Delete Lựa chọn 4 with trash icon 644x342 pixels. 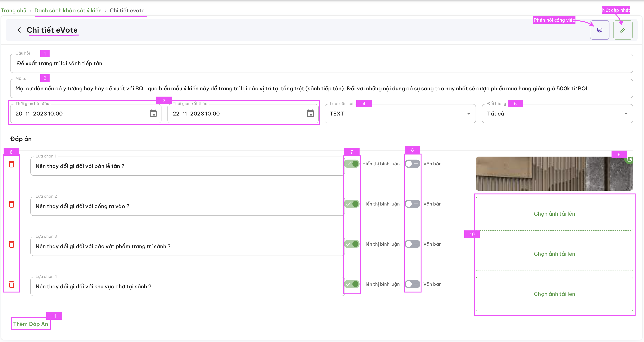pyautogui.click(x=11, y=284)
